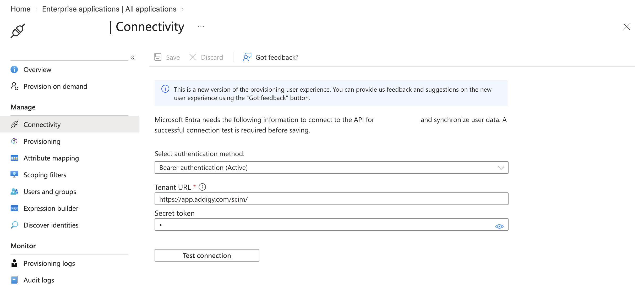Click the Tenant URL input field
The image size is (644, 288).
pos(331,199)
